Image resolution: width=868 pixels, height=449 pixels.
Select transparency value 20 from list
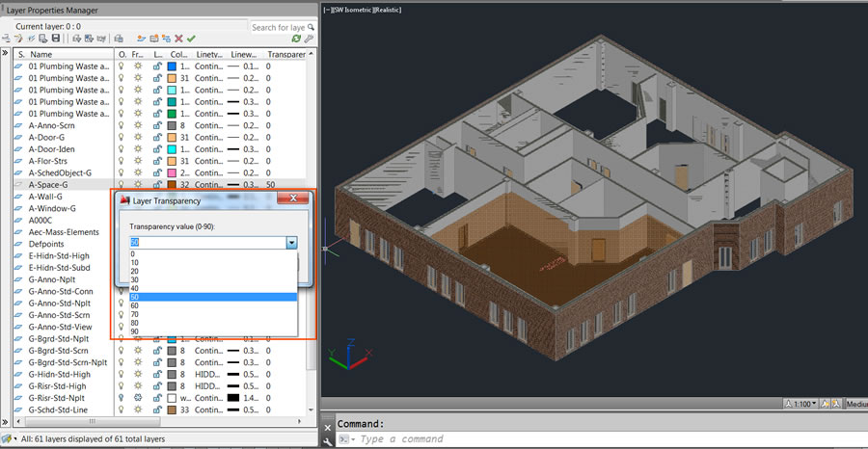point(214,271)
